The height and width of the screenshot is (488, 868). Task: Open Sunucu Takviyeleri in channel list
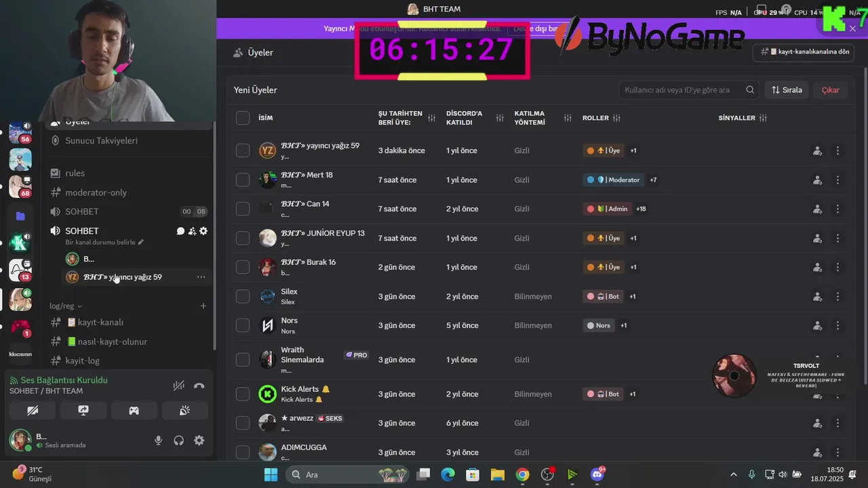pos(129,140)
